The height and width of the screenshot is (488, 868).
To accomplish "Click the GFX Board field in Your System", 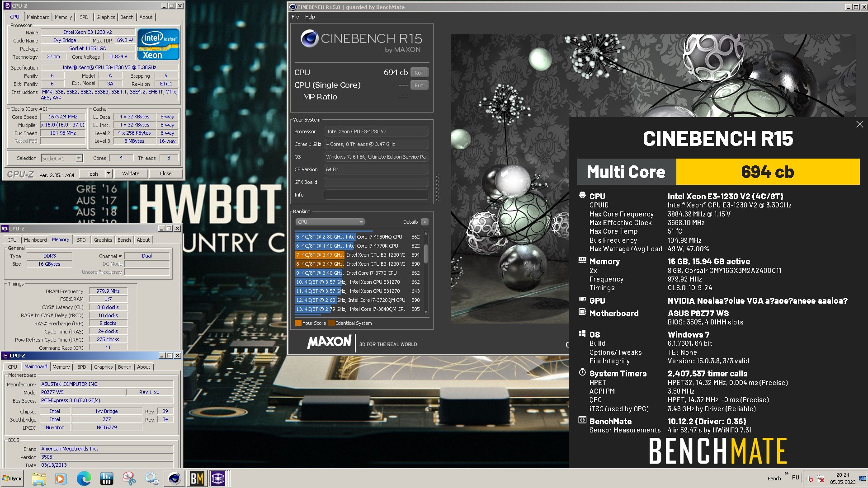I will tap(376, 182).
